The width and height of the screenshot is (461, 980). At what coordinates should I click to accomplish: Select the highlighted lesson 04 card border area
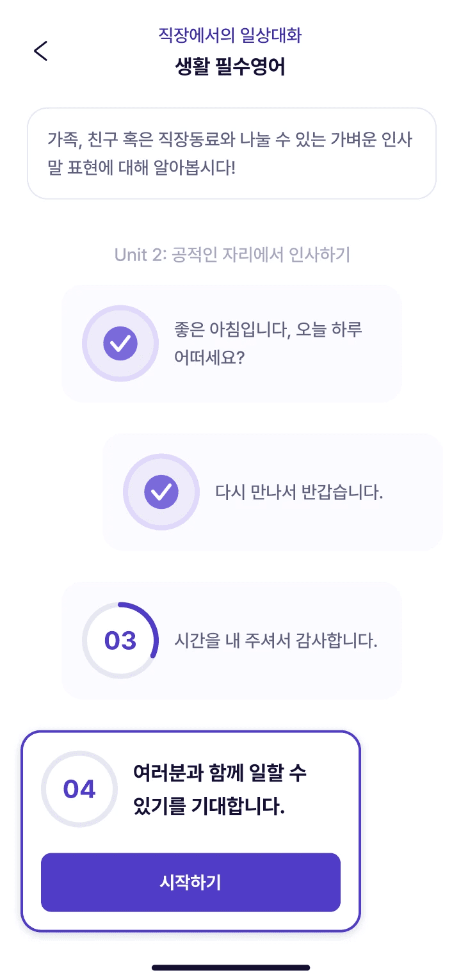[x=191, y=831]
